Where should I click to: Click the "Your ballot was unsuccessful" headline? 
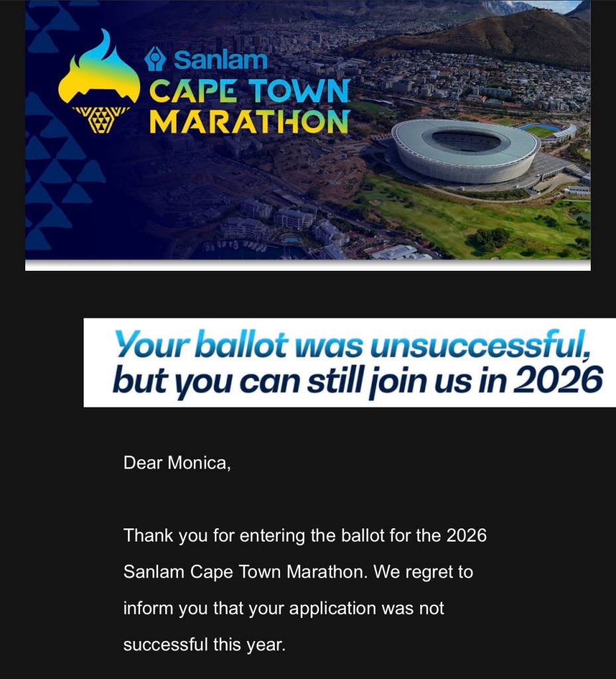point(351,345)
